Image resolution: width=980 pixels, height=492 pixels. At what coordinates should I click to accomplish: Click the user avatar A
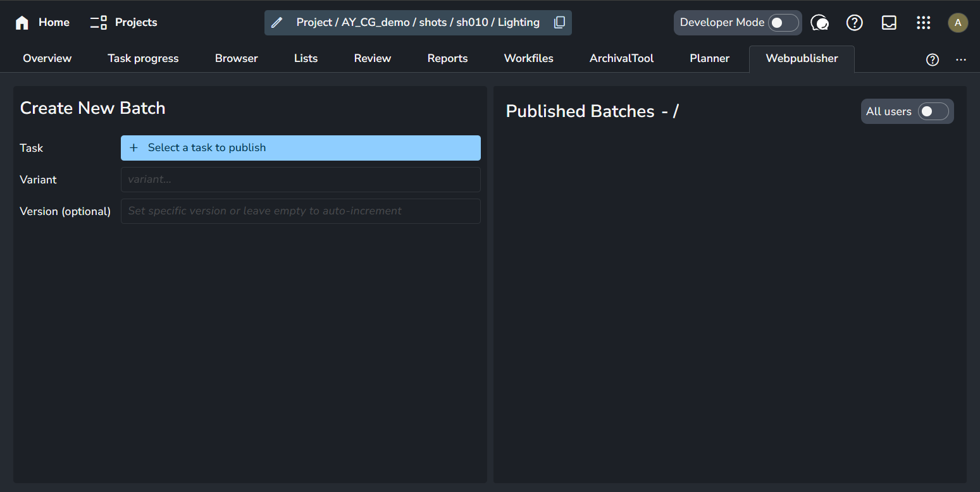point(957,23)
